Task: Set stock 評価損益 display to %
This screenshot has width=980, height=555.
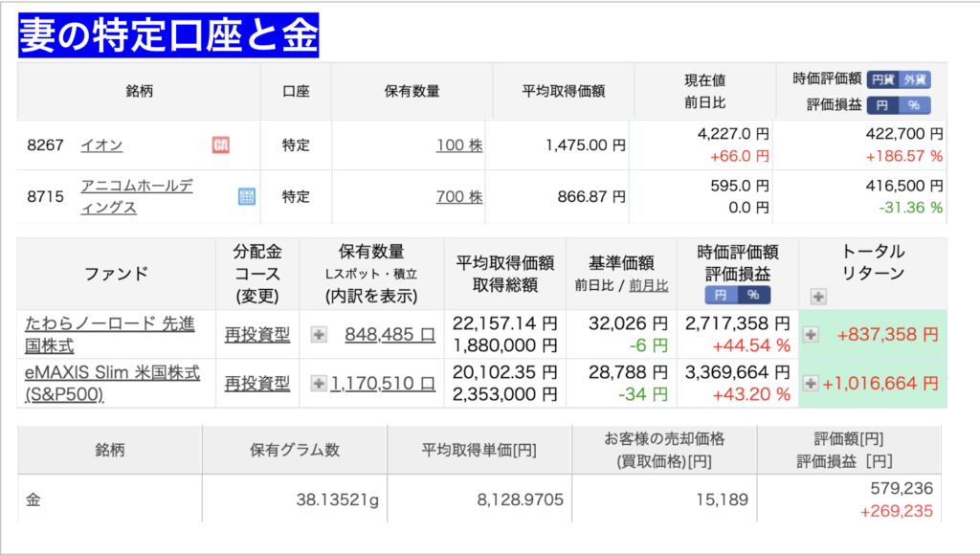Action: (914, 105)
